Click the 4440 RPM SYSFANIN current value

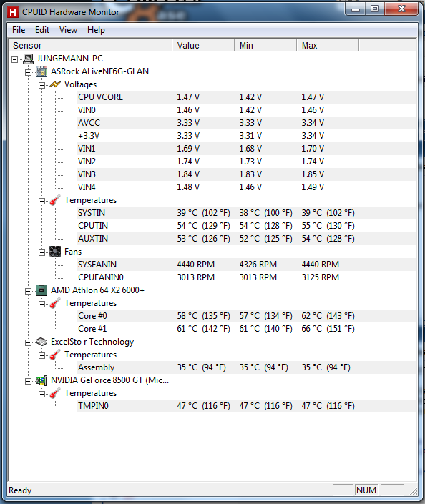click(195, 265)
